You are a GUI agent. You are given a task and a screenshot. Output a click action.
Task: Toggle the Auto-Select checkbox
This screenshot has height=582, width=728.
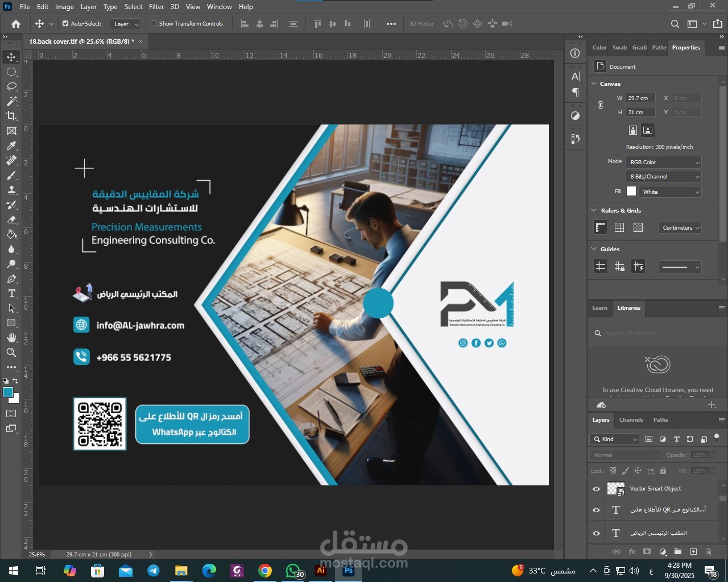(65, 24)
